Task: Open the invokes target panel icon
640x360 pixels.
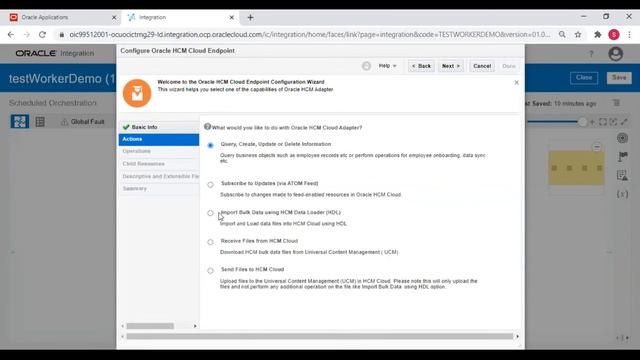Action: (x=622, y=138)
